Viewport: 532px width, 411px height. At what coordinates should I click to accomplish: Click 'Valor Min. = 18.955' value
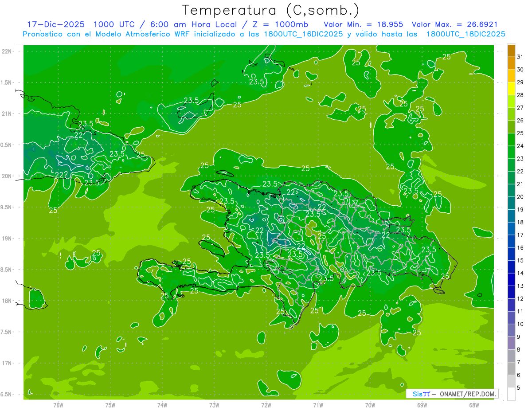pos(364,24)
